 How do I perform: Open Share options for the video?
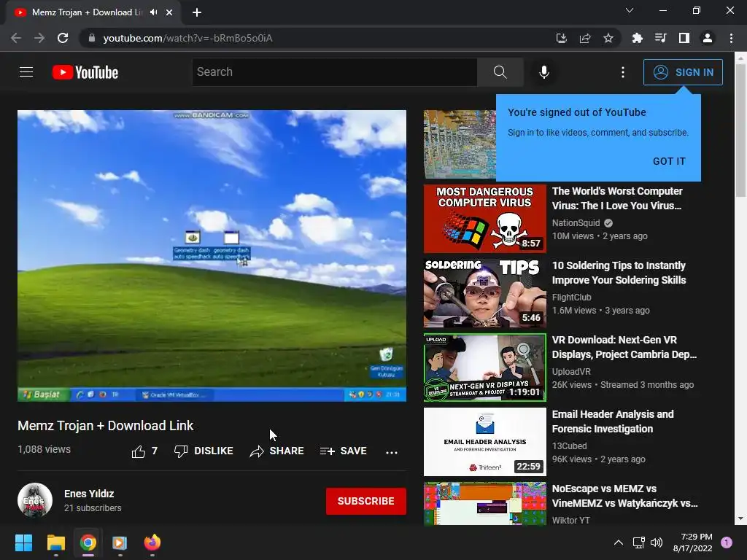click(x=276, y=451)
